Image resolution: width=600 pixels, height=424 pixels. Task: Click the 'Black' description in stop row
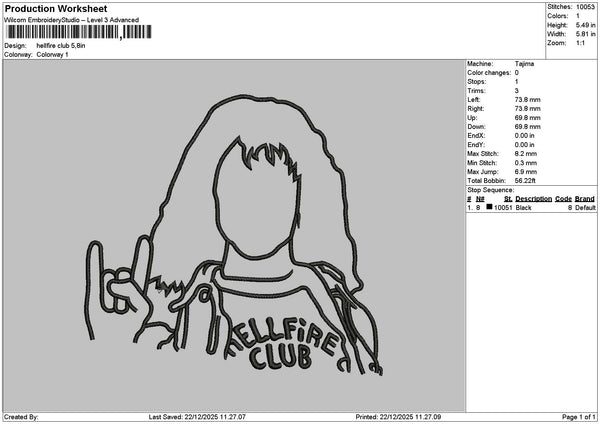[x=523, y=208]
